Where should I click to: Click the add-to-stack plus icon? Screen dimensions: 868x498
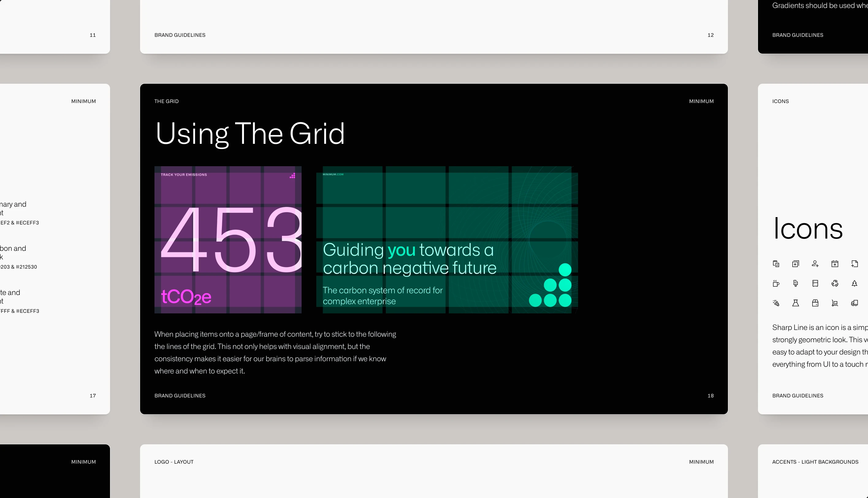click(x=796, y=264)
